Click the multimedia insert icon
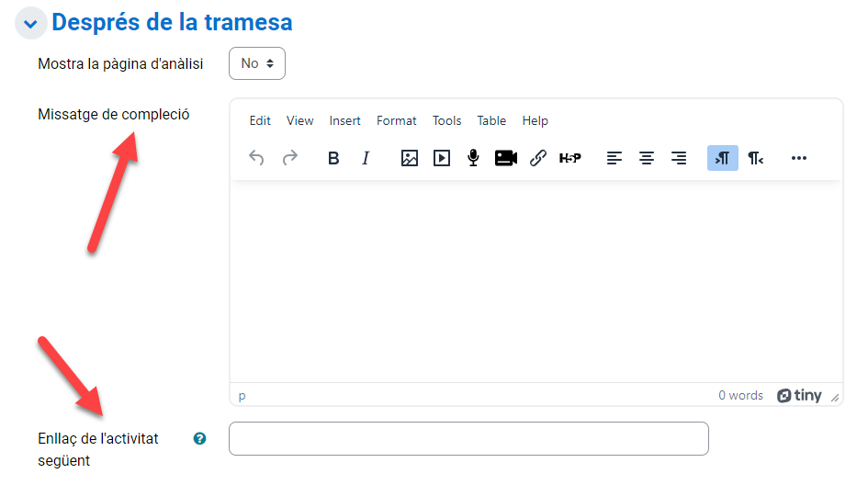This screenshot has height=485, width=868. click(x=442, y=158)
